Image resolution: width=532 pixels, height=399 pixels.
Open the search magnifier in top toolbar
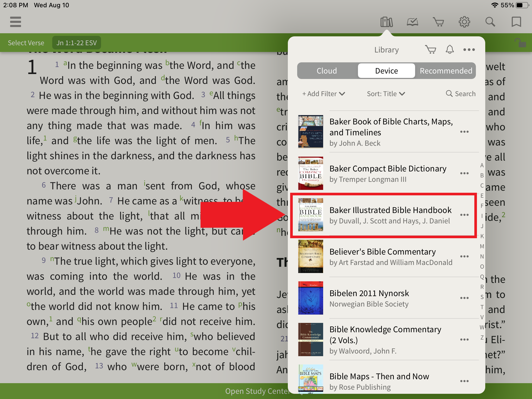[490, 22]
